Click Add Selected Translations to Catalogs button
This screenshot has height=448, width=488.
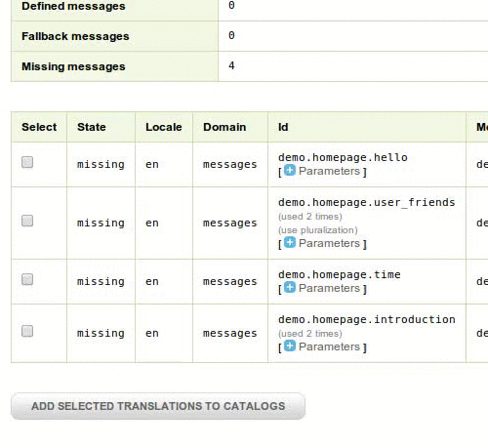158,406
